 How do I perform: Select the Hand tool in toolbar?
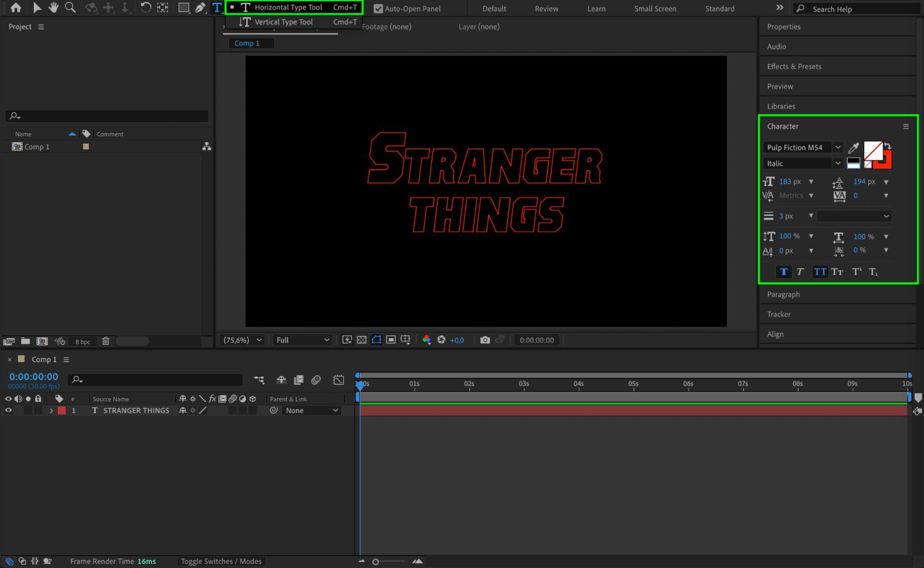54,7
